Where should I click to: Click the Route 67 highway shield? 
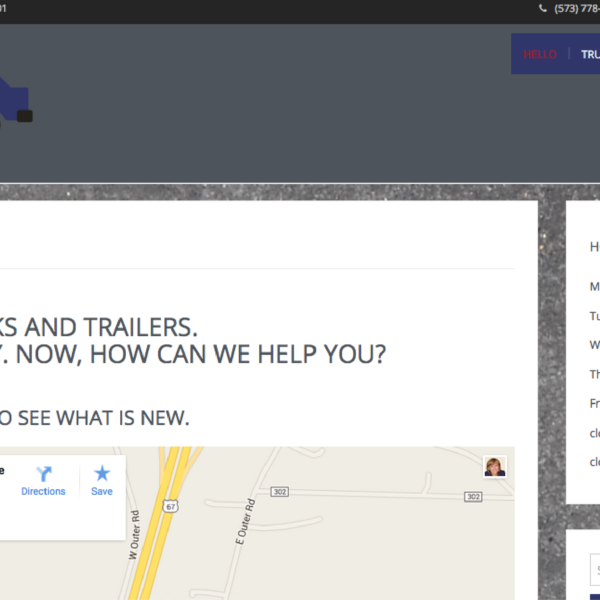pyautogui.click(x=170, y=506)
